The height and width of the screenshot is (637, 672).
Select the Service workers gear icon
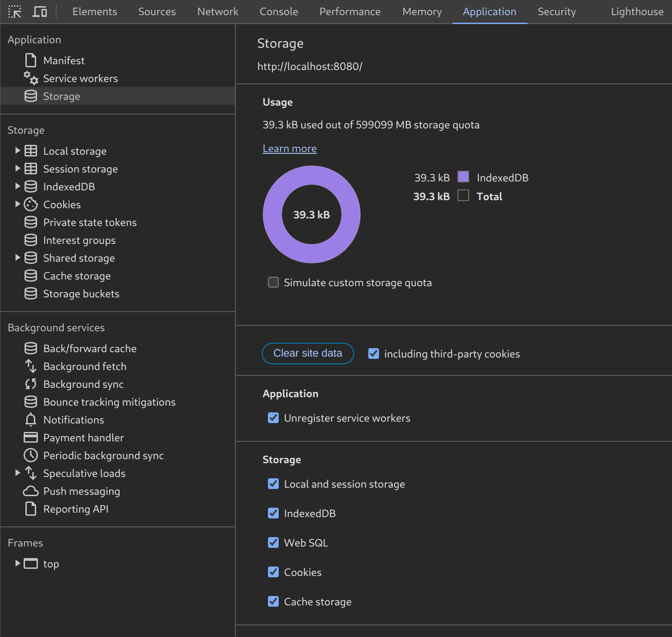(31, 78)
